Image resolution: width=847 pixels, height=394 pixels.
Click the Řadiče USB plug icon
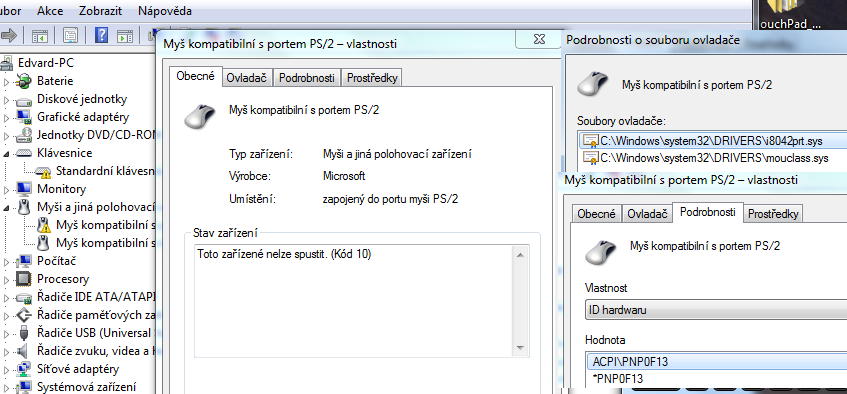[x=24, y=332]
